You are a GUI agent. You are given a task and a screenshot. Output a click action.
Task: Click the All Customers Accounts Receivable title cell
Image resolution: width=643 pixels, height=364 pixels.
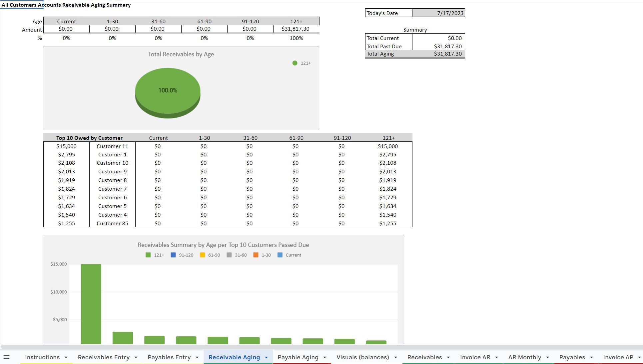click(x=22, y=5)
